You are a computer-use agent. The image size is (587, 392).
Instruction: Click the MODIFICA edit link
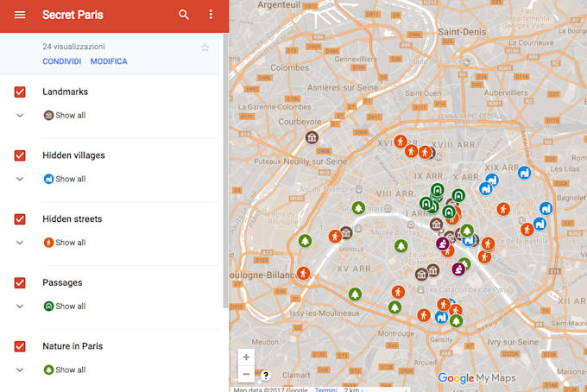pos(109,61)
